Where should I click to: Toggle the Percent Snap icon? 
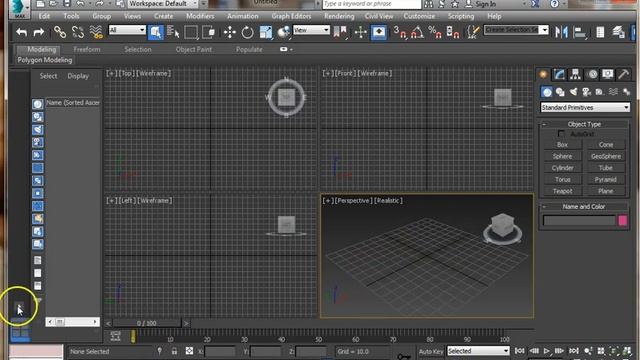(435, 32)
